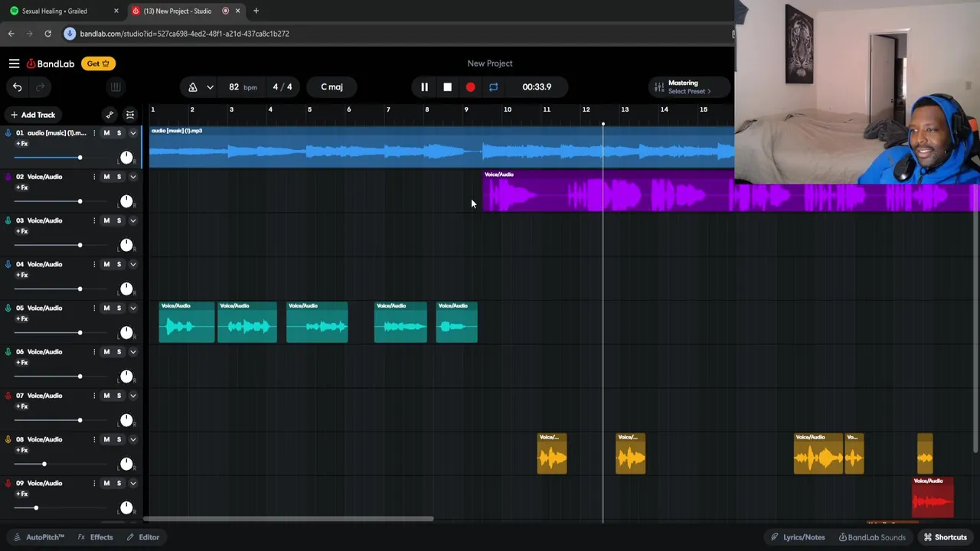Select the waveform icon of track 01
The width and height of the screenshot is (980, 551).
pos(8,133)
